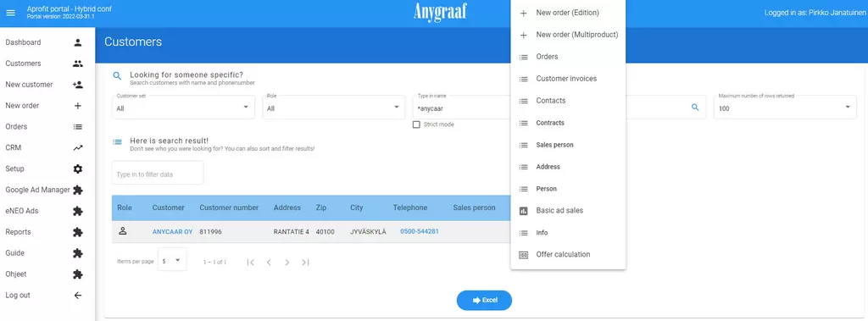
Task: Click the Anygraaf logo in header
Action: point(440,12)
